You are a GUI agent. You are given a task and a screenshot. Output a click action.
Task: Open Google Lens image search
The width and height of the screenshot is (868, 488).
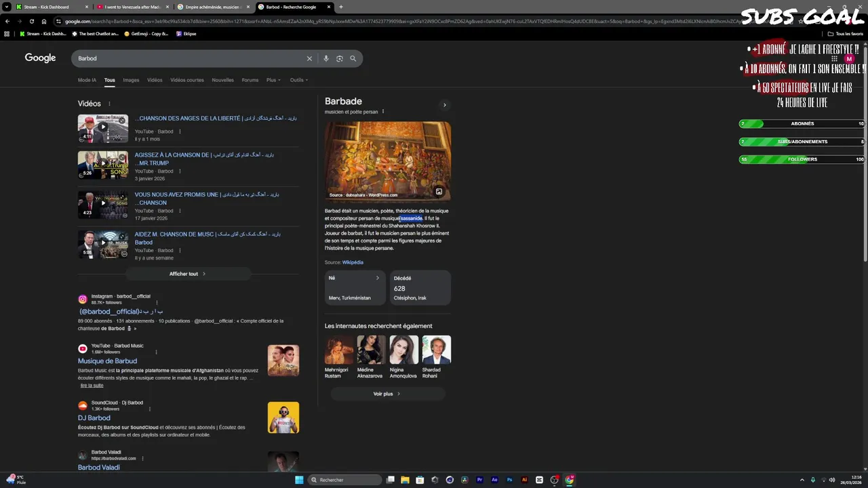(340, 58)
